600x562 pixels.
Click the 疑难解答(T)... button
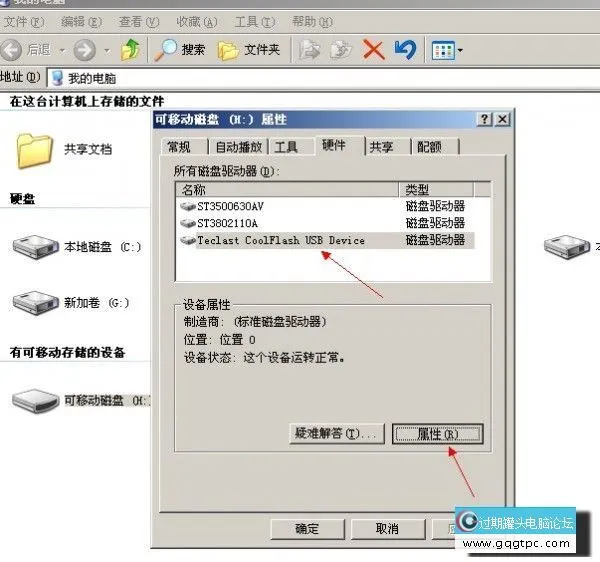(x=337, y=434)
